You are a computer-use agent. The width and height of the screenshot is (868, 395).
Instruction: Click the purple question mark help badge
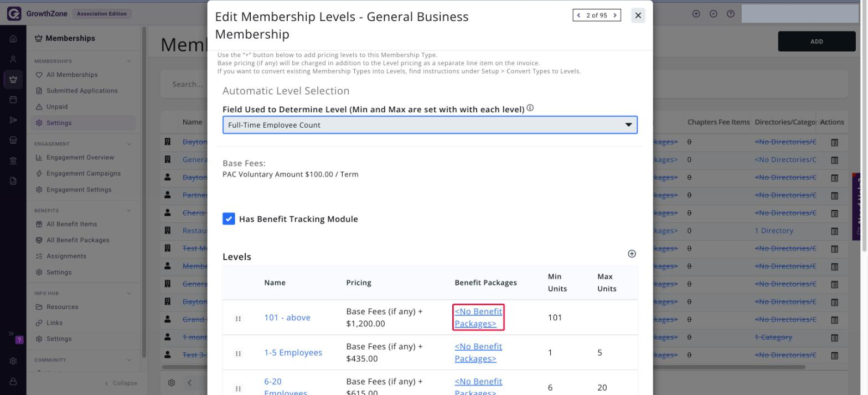[19, 340]
